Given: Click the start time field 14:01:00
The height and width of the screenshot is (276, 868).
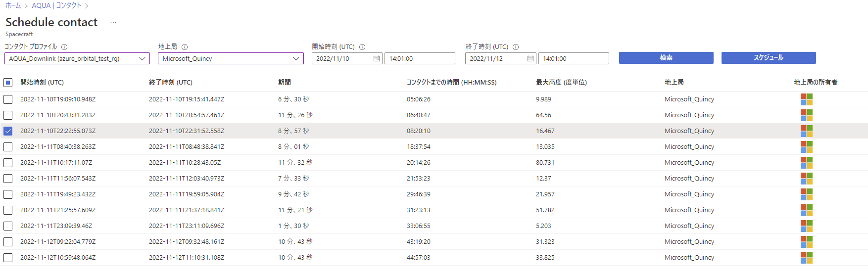Looking at the screenshot, I should pos(420,58).
